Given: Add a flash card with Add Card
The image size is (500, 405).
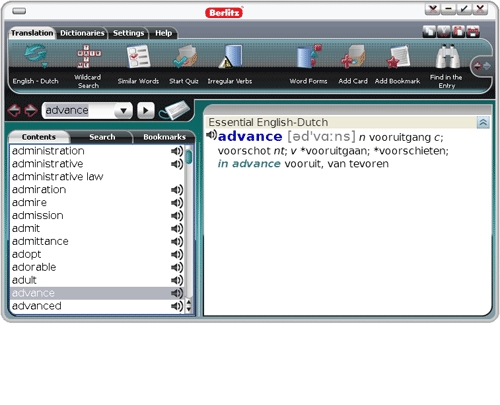Looking at the screenshot, I should coord(353,56).
